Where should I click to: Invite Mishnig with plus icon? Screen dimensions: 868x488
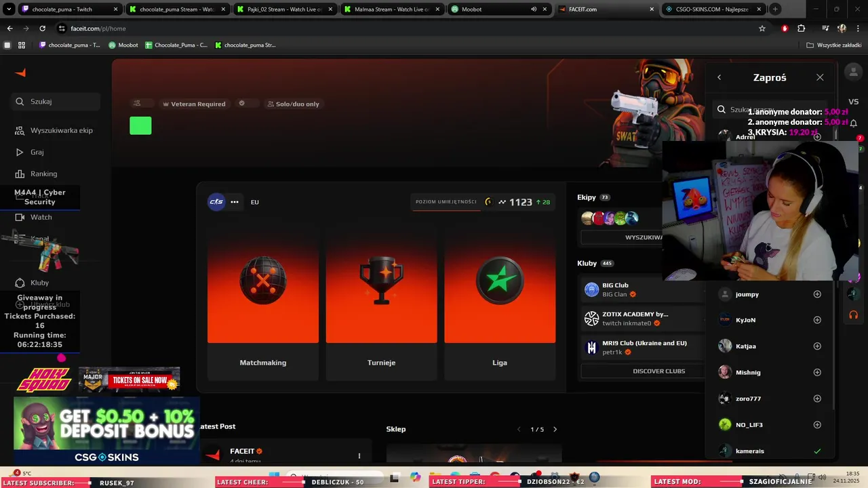point(817,372)
